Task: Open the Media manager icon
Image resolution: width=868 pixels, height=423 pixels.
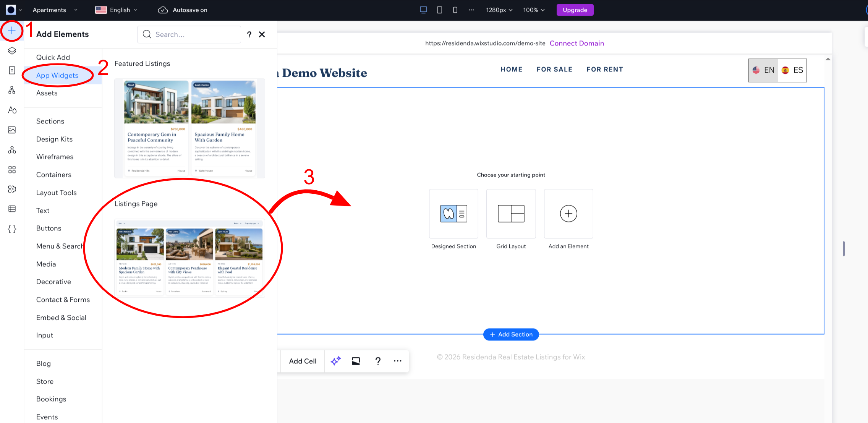Action: tap(12, 130)
